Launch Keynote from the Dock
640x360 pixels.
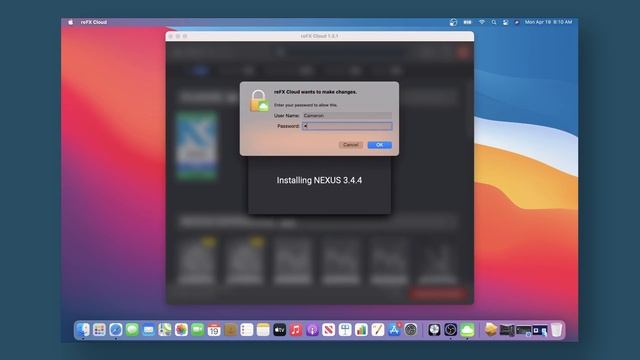point(345,329)
